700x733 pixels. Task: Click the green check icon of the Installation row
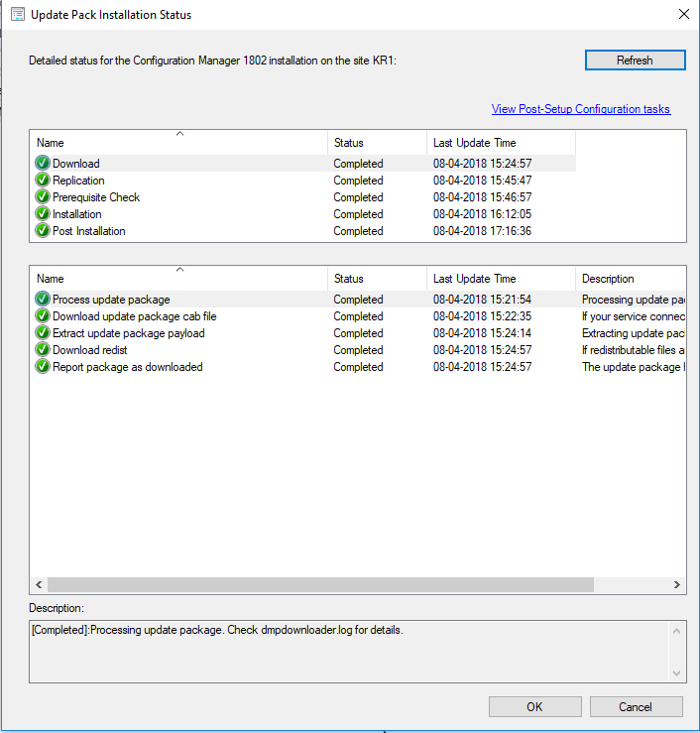pyautogui.click(x=43, y=213)
